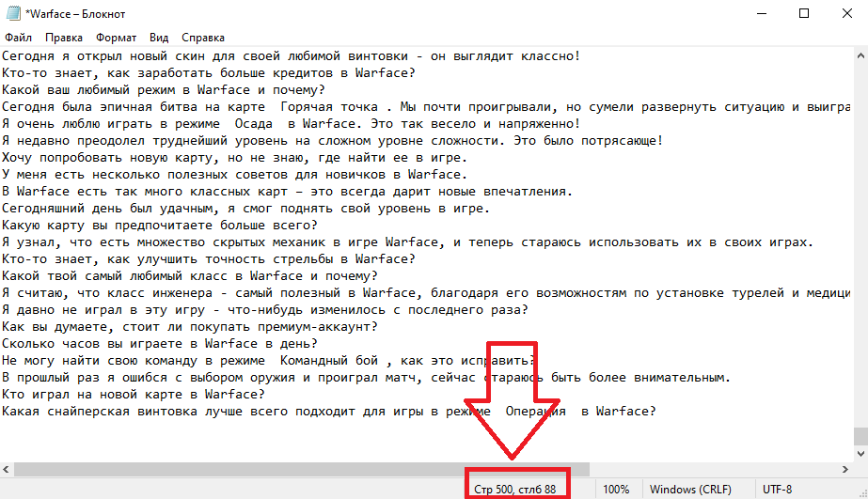Screen dimensions: 868x499
Task: Click the Notepad icon in title bar
Action: (13, 13)
